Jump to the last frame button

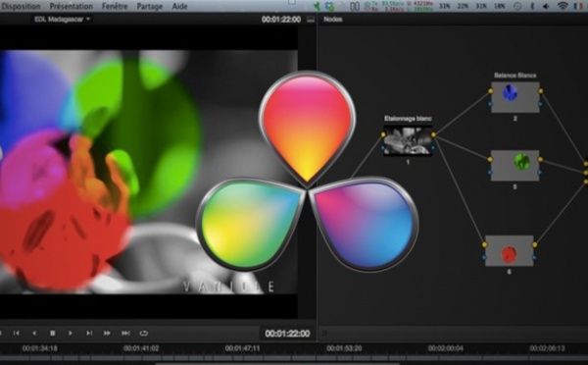[x=125, y=333]
